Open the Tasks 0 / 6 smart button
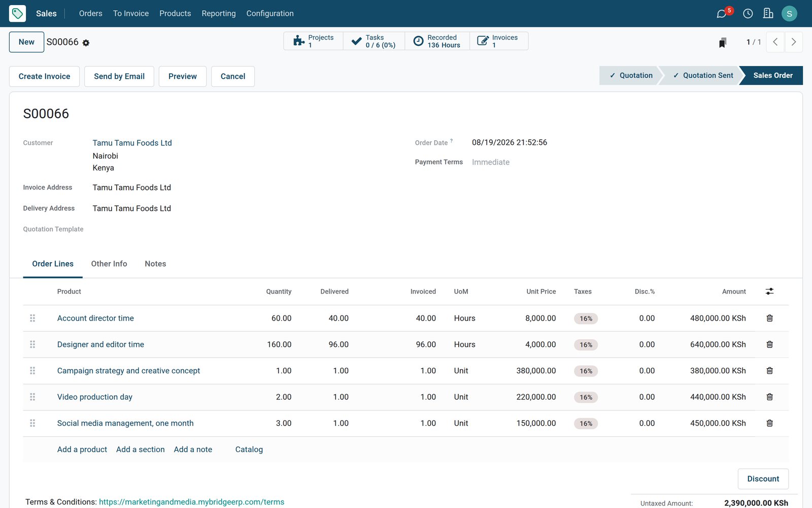812x508 pixels. point(374,41)
